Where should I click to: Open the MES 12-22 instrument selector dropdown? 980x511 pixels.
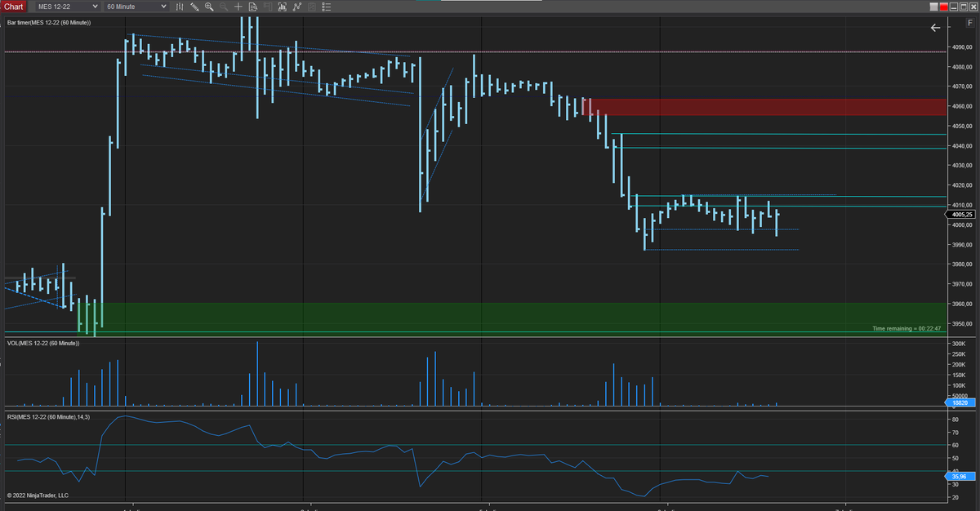(x=68, y=7)
